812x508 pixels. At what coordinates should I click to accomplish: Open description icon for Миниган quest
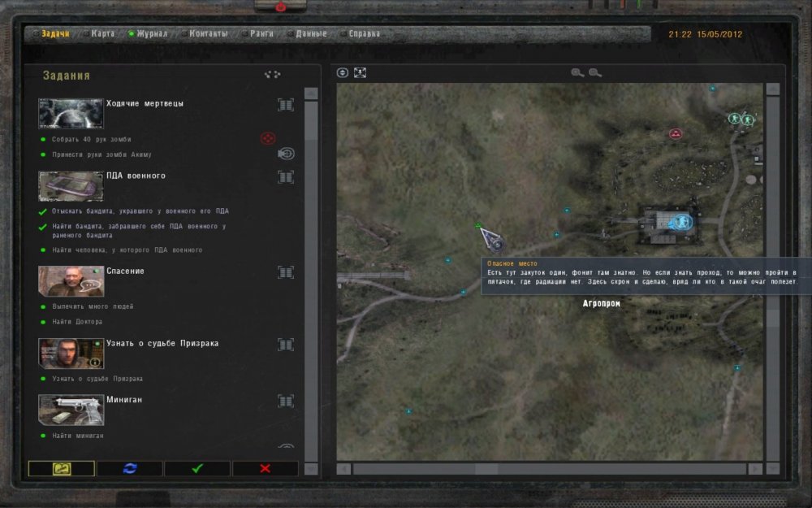[286, 402]
